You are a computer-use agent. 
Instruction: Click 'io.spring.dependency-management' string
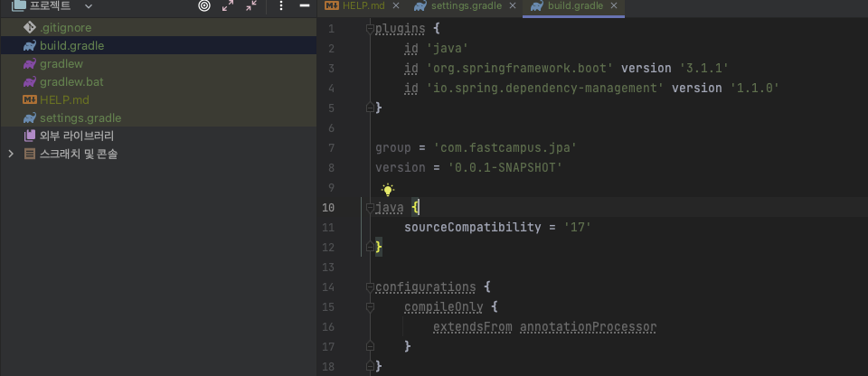545,88
